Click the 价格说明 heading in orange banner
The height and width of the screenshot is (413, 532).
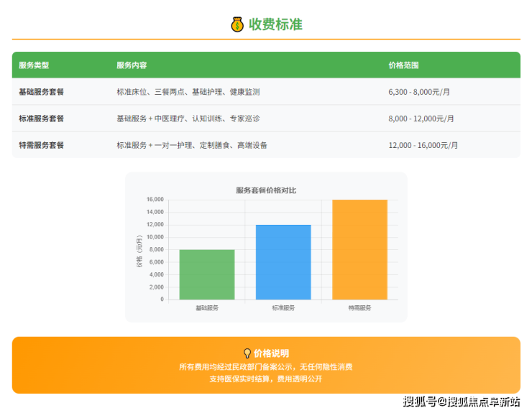pos(271,353)
